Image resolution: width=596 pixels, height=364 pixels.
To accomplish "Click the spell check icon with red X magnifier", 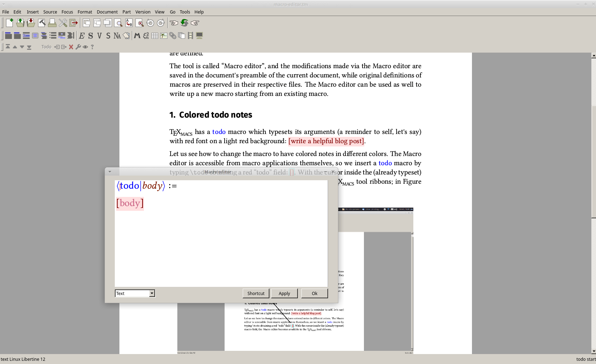I will point(140,23).
